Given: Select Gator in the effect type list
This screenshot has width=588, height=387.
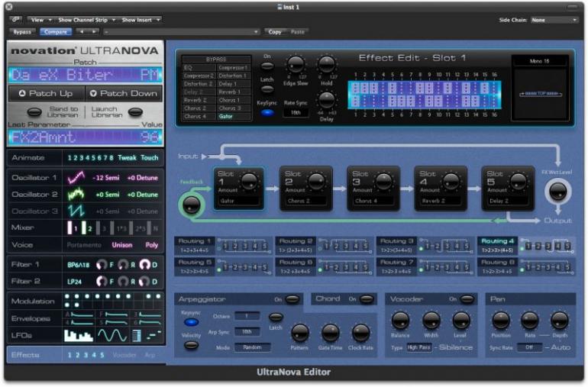Looking at the screenshot, I should [x=233, y=116].
